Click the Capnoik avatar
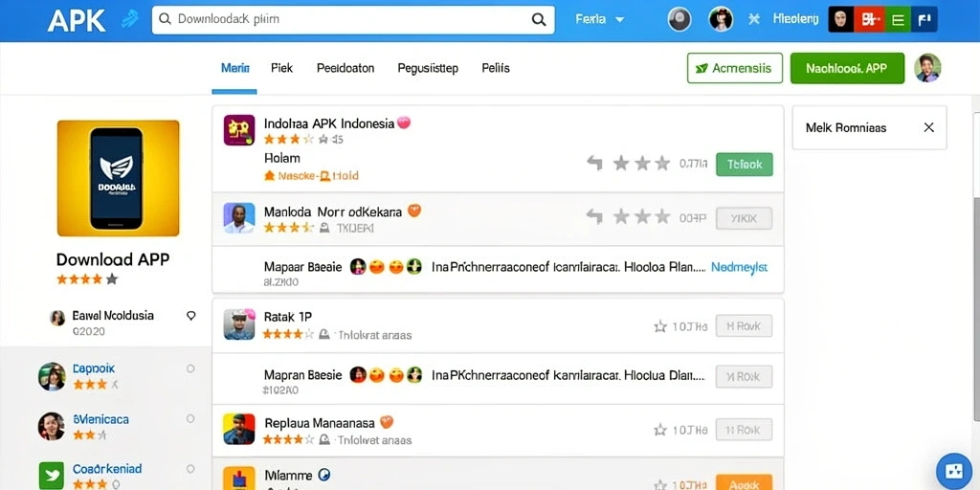The image size is (980, 490). tap(52, 376)
